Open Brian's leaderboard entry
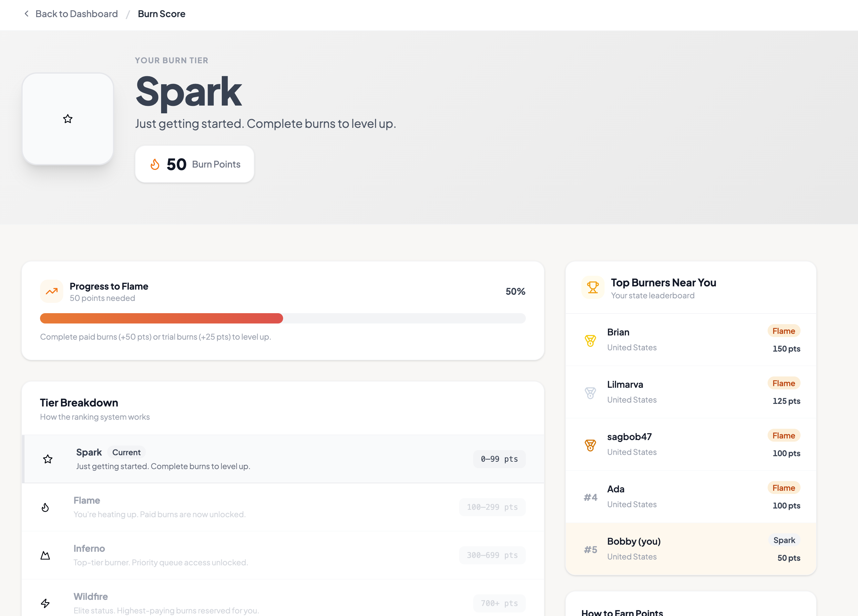 tap(691, 340)
